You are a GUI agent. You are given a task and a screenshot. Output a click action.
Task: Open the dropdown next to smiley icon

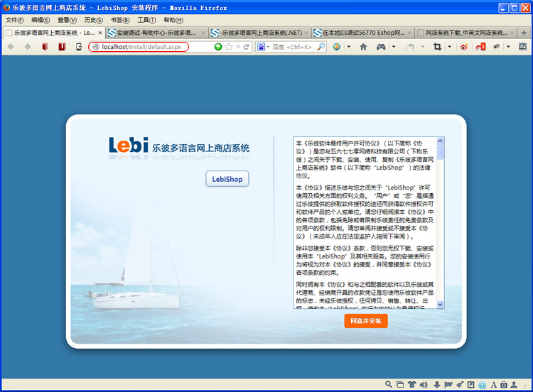coord(348,47)
